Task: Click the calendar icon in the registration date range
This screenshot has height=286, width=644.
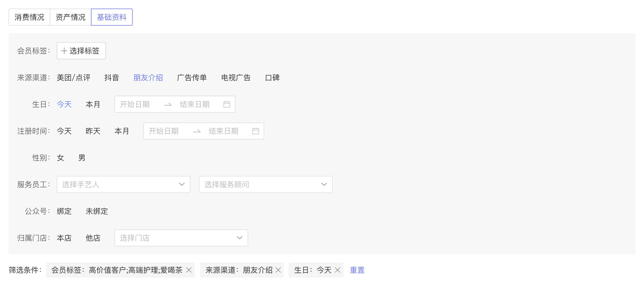Action: [x=255, y=131]
